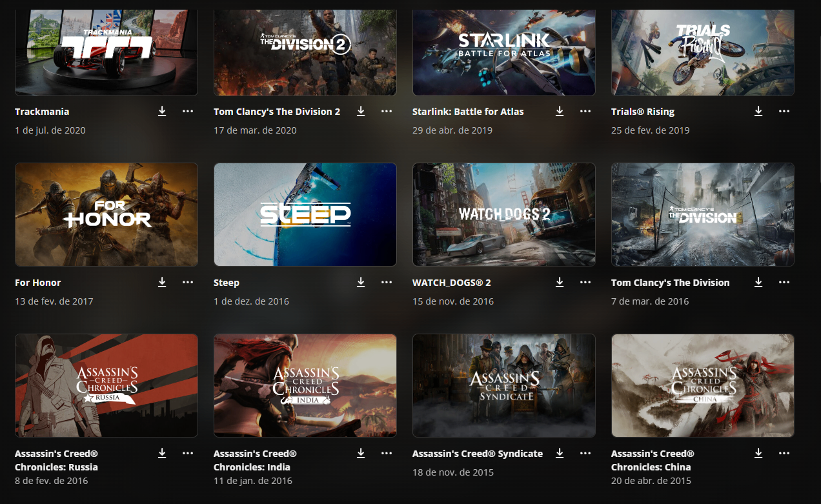This screenshot has width=821, height=504.
Task: Click the date 1 de dez. de 2016
Action: pyautogui.click(x=251, y=301)
